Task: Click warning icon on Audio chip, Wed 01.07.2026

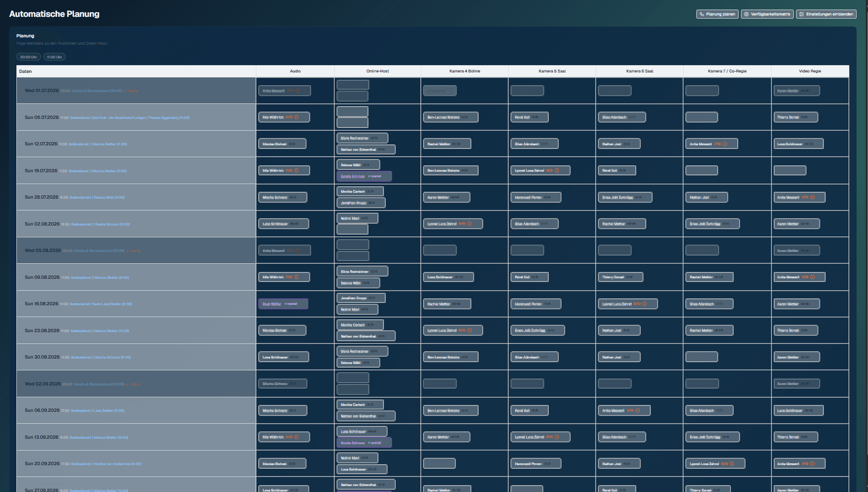Action: coord(298,91)
